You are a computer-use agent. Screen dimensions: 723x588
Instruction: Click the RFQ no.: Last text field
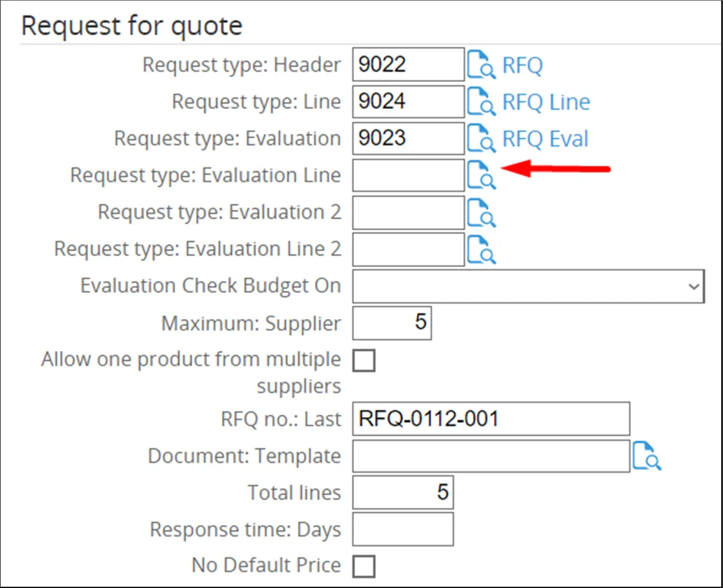491,419
